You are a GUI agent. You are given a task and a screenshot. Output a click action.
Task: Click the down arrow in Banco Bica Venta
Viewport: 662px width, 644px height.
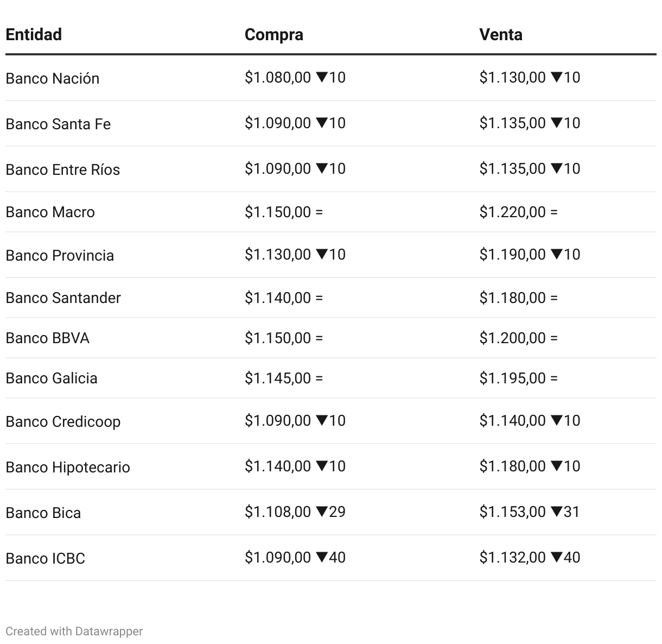(556, 512)
